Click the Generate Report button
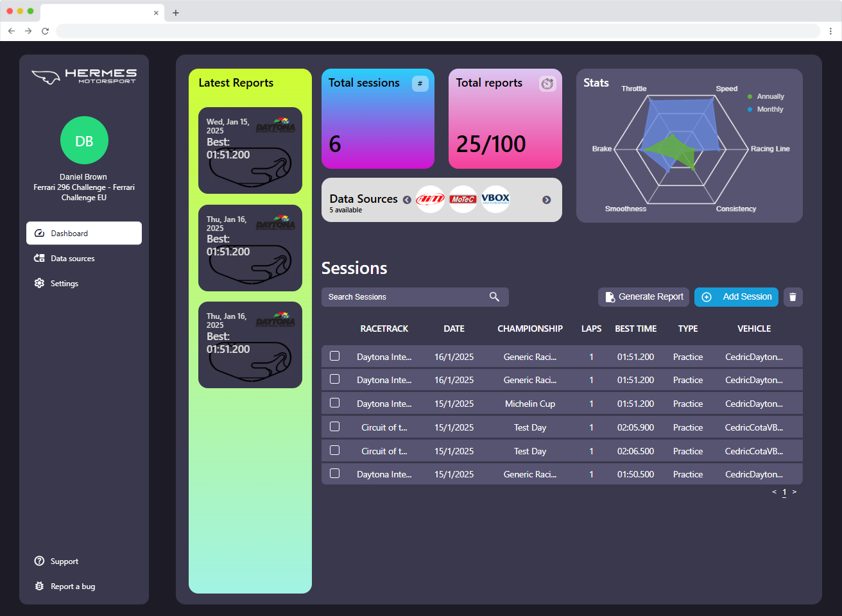842x616 pixels. pos(644,297)
